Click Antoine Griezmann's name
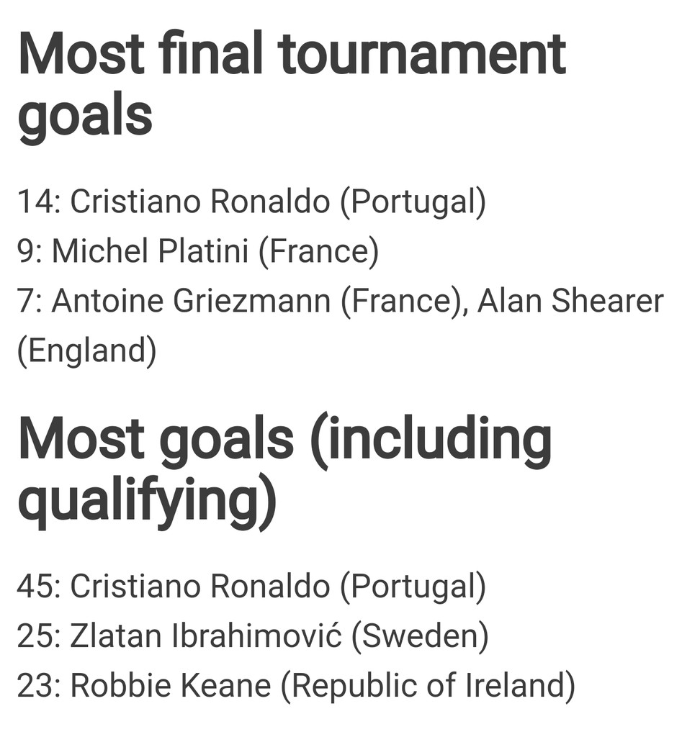Screen dimensions: 700x737 tap(191, 301)
